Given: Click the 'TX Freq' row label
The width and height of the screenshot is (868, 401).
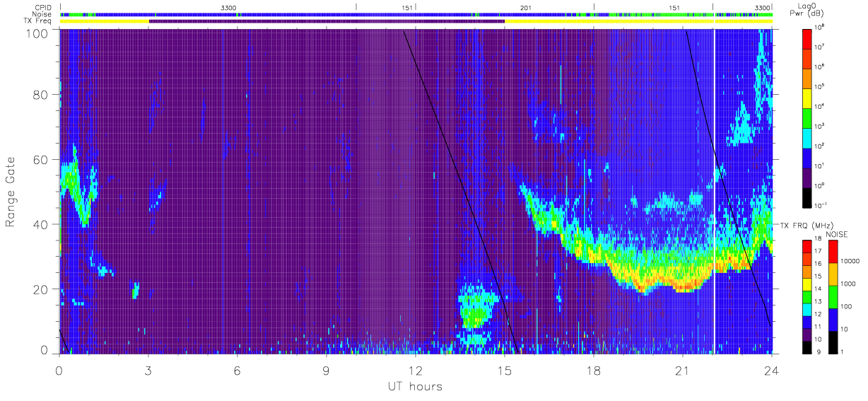Looking at the screenshot, I should (x=38, y=21).
